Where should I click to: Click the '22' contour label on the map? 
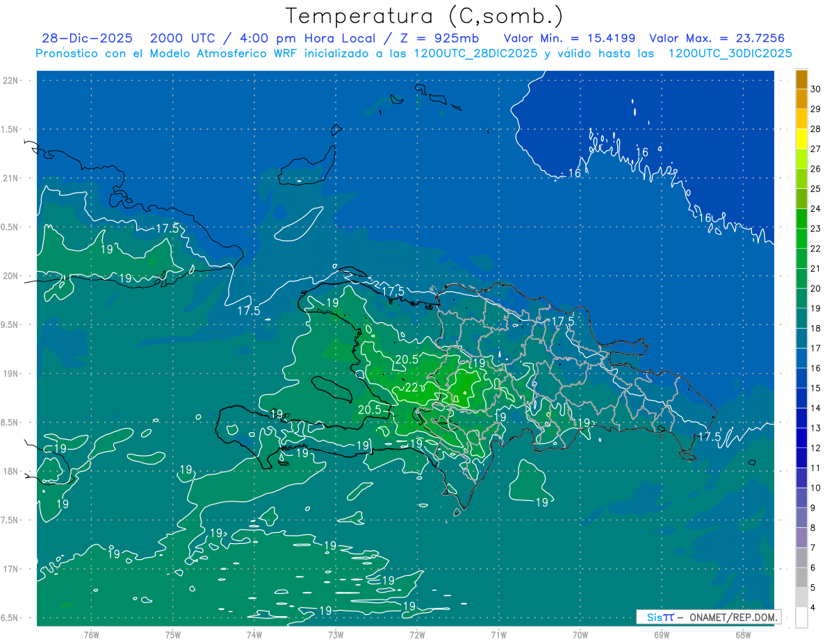tap(411, 387)
